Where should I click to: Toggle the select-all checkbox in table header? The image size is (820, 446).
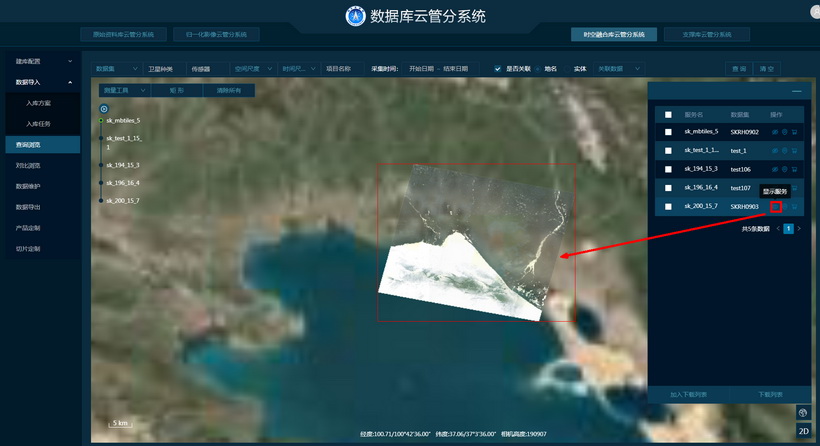click(668, 115)
